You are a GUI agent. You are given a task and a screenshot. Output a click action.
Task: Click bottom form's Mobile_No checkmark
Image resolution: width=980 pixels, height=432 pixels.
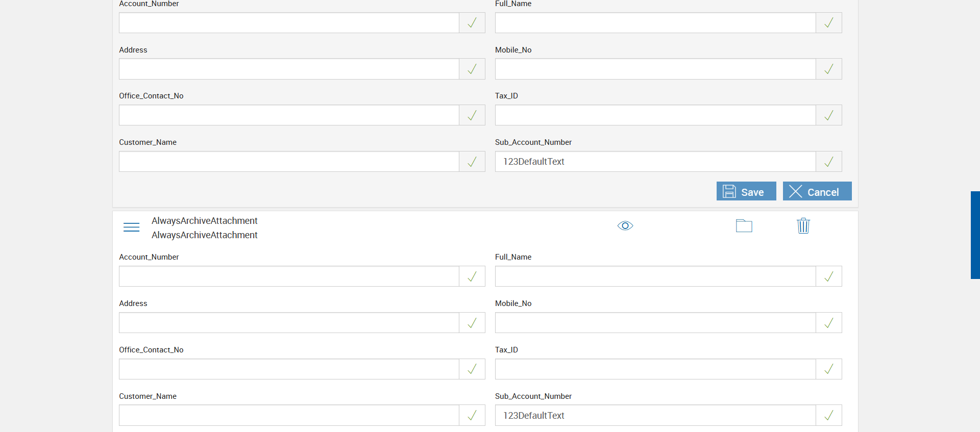(x=828, y=323)
